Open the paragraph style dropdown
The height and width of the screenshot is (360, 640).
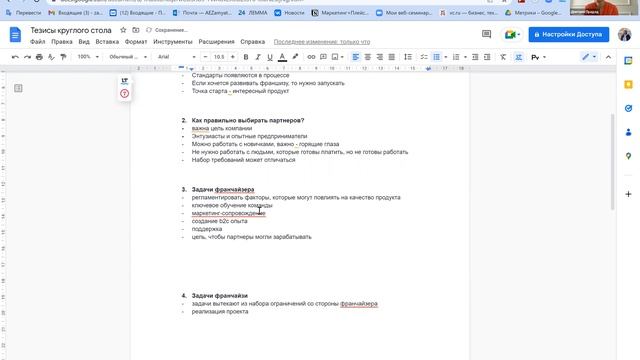pos(128,57)
